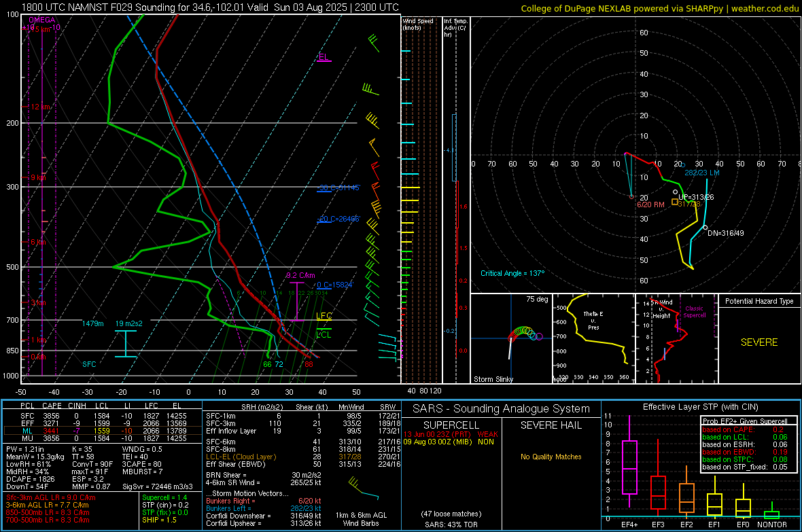Image resolution: width=802 pixels, height=532 pixels.
Task: Click the Storm Slinky panel label
Action: click(x=493, y=379)
